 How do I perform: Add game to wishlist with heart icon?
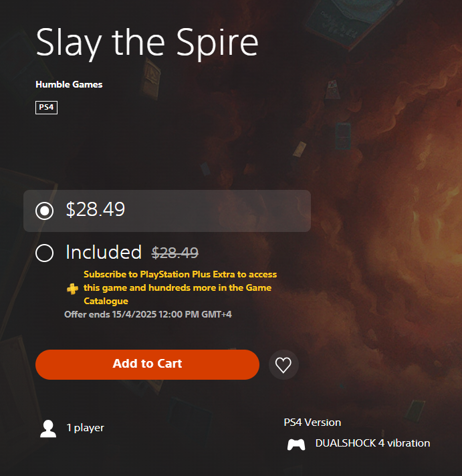tap(283, 364)
